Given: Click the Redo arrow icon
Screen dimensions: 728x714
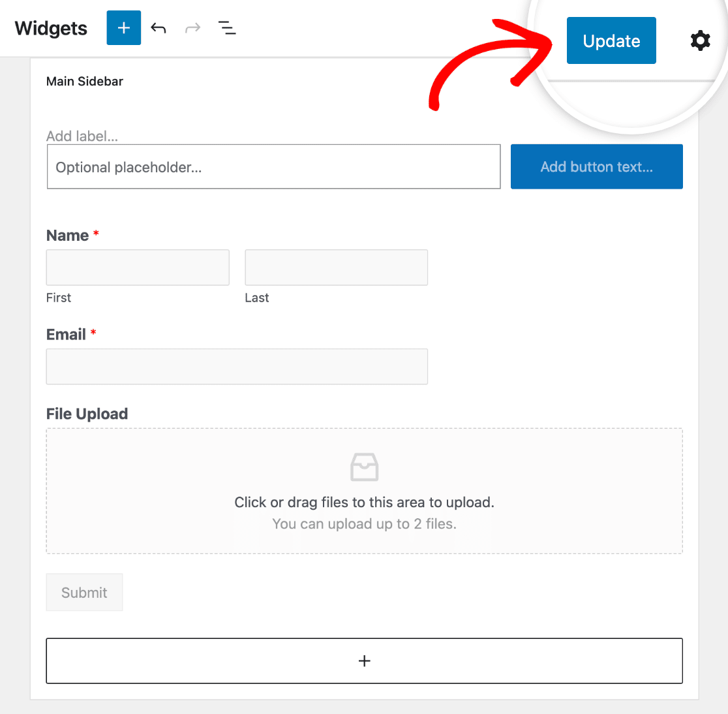Looking at the screenshot, I should point(192,28).
